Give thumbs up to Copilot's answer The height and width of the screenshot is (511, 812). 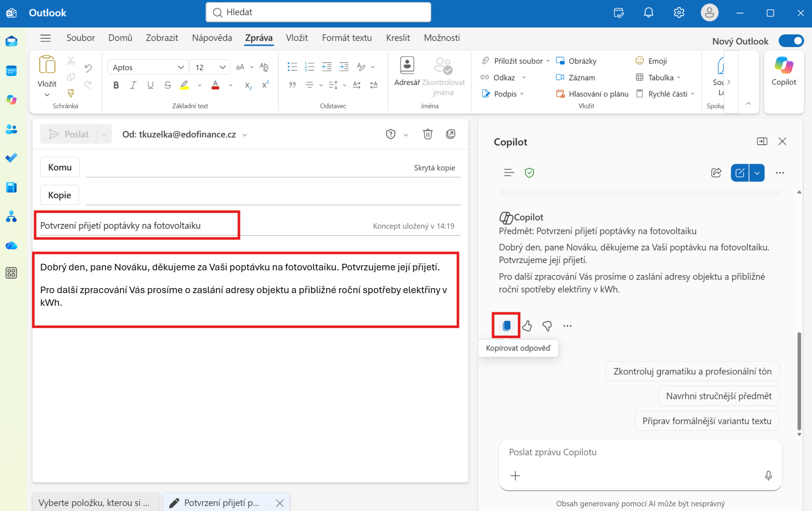[527, 326]
